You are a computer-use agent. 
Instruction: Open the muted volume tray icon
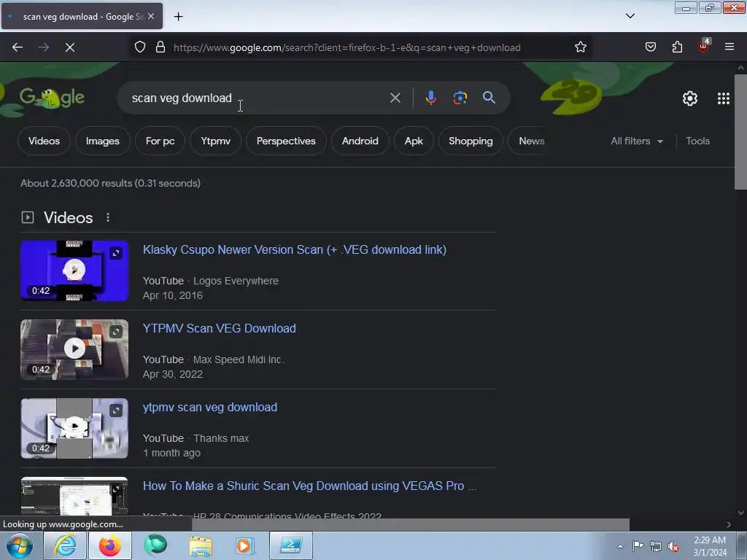[x=673, y=546]
